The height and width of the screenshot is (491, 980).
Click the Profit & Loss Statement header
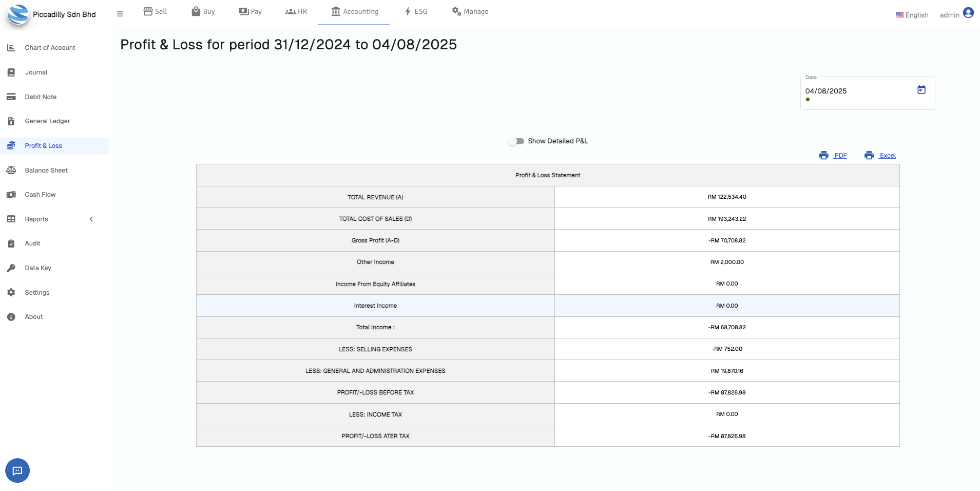coord(548,175)
